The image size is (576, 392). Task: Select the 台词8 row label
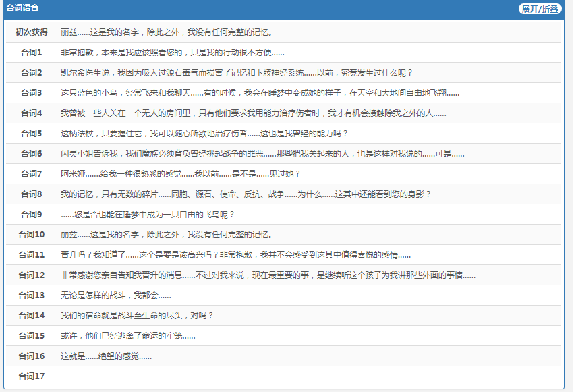point(32,194)
